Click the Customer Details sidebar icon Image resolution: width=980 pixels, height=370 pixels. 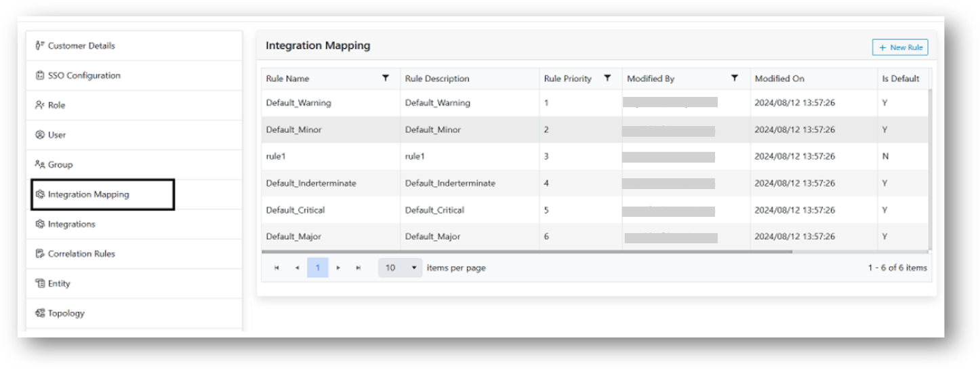[39, 46]
